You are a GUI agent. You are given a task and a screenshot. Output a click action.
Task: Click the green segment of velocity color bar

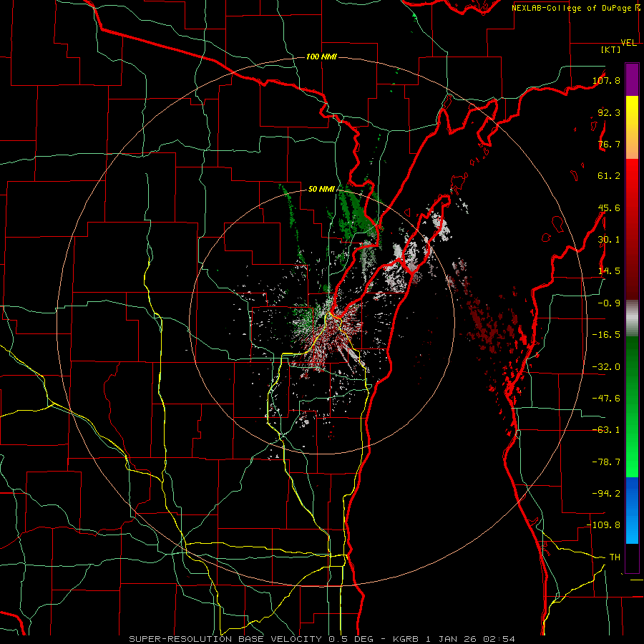(x=632, y=406)
